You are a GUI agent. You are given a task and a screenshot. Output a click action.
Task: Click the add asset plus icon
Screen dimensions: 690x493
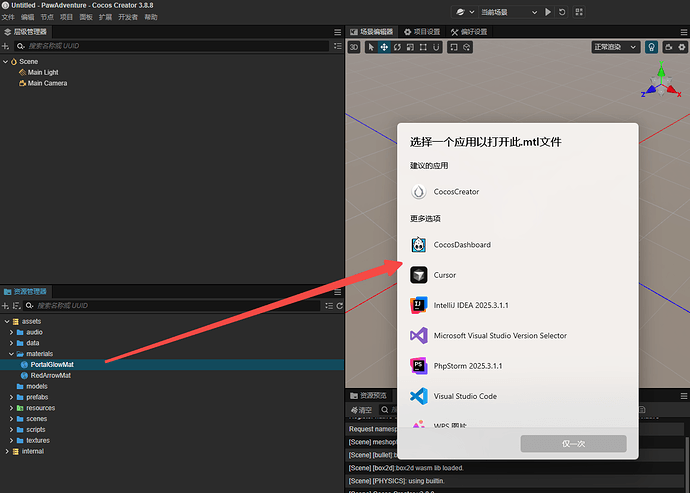tap(5, 306)
